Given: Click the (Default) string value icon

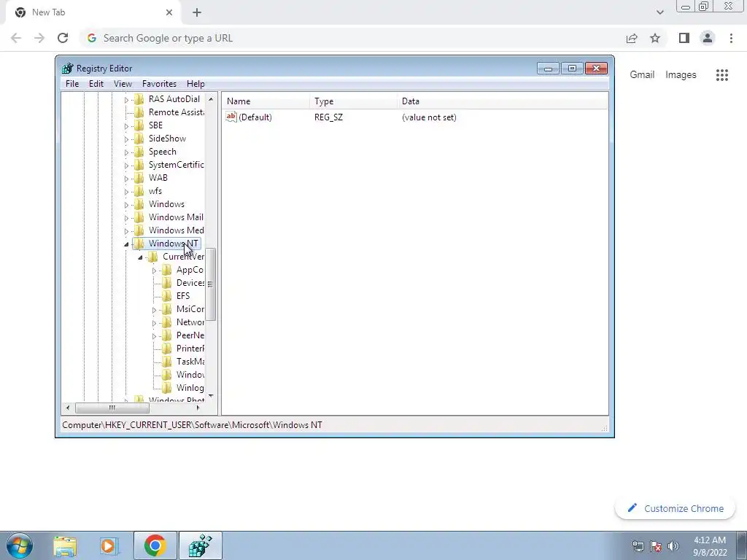Looking at the screenshot, I should [x=231, y=117].
